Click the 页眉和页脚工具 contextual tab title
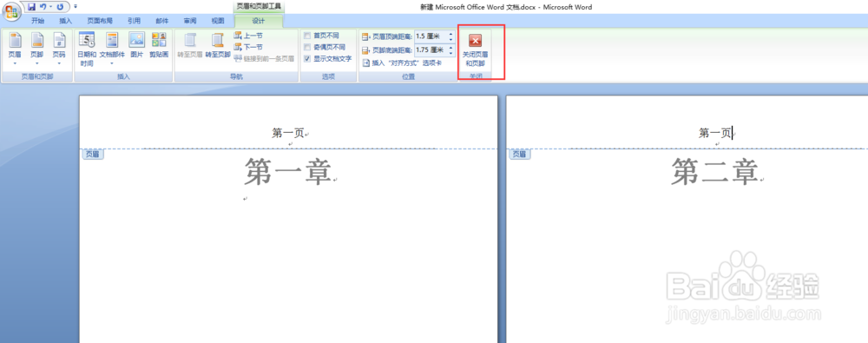Screen dimensions: 868x343 pos(259,6)
